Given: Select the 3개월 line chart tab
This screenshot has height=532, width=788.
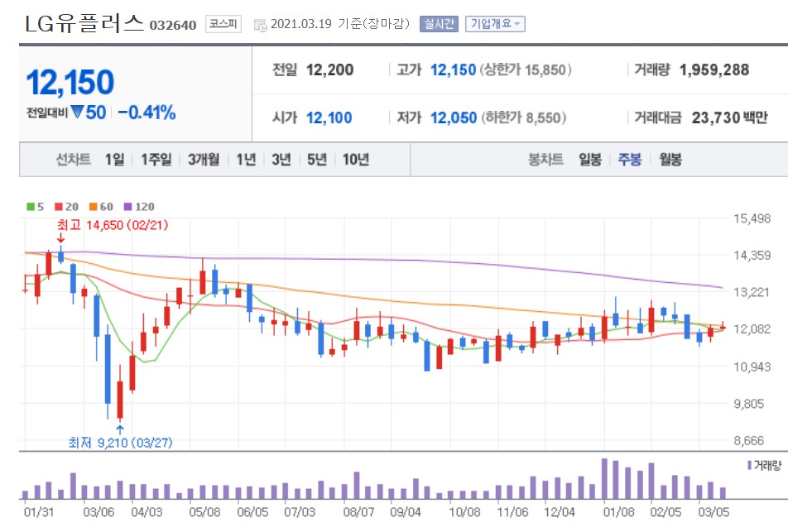Looking at the screenshot, I should tap(204, 160).
